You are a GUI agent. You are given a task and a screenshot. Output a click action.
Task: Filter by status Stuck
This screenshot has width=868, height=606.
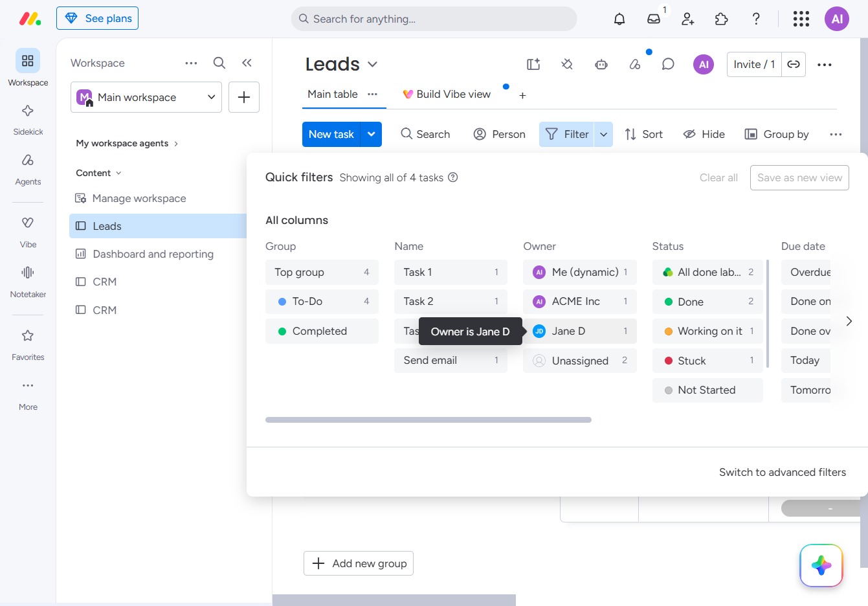click(x=707, y=361)
